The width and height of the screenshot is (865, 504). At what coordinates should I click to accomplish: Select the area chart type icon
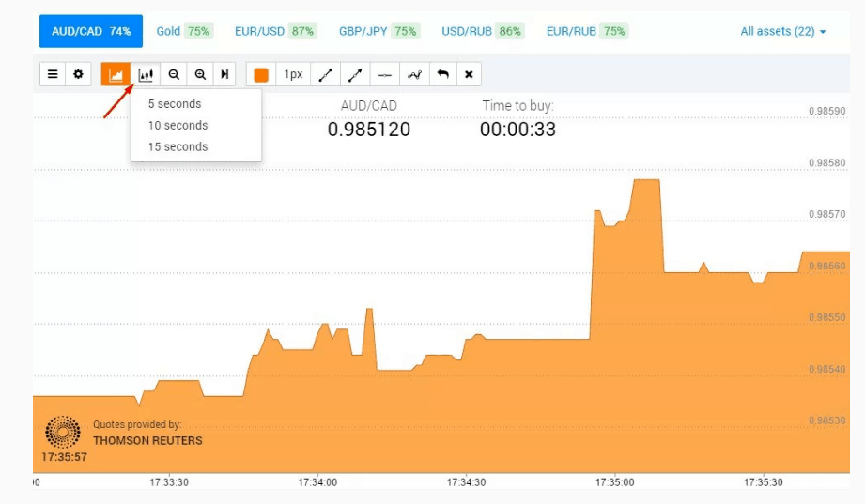pos(116,74)
